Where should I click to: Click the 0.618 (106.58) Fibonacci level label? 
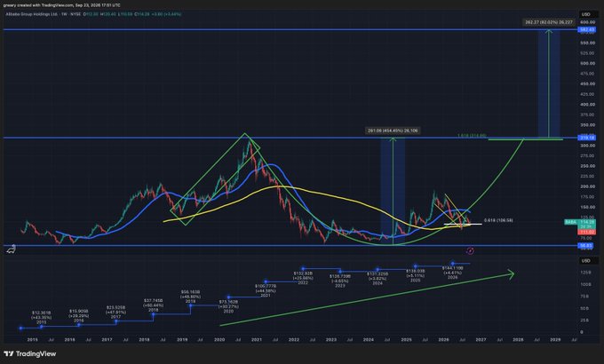coord(498,220)
